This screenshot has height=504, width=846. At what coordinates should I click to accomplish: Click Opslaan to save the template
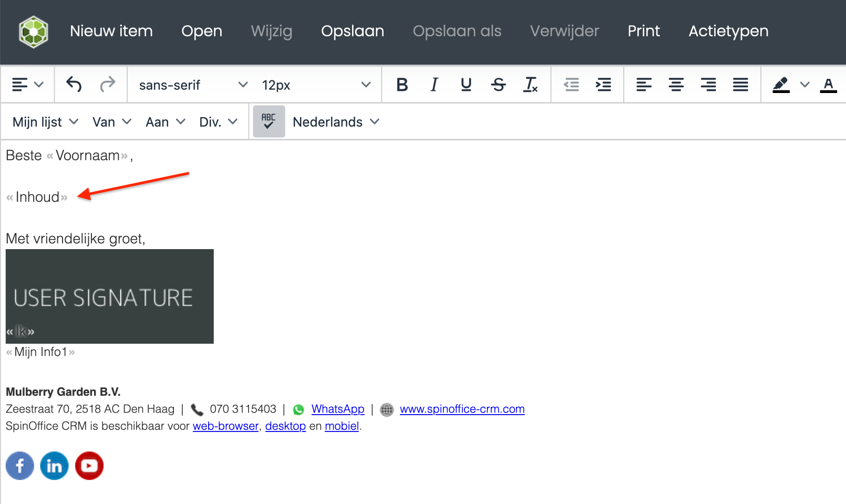pyautogui.click(x=353, y=31)
